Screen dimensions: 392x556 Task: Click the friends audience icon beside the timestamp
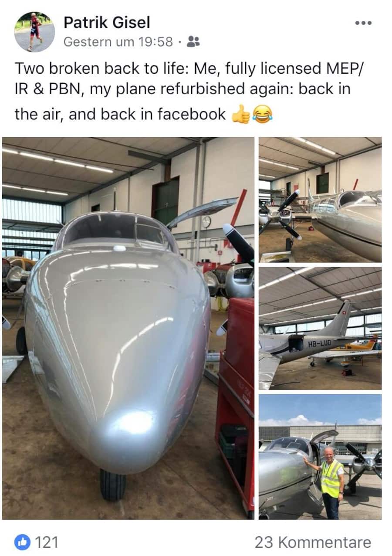[193, 42]
